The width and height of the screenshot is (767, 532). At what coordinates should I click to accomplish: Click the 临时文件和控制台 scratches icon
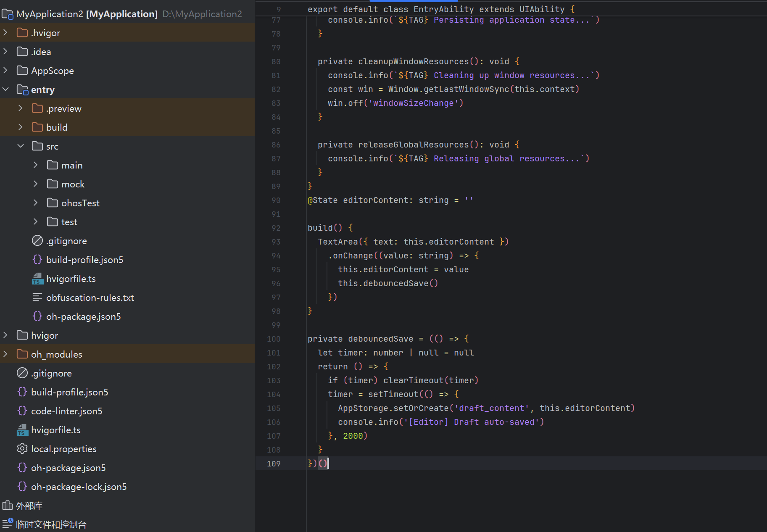coord(8,523)
